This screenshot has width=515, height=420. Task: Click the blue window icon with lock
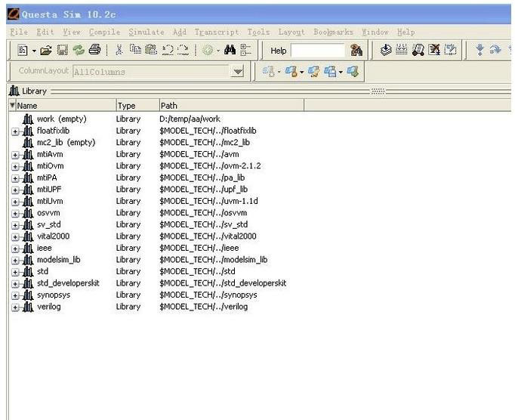(x=291, y=71)
